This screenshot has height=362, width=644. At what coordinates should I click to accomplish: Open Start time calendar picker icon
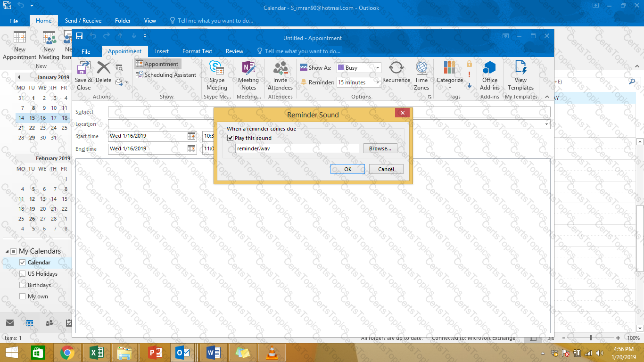click(x=191, y=136)
